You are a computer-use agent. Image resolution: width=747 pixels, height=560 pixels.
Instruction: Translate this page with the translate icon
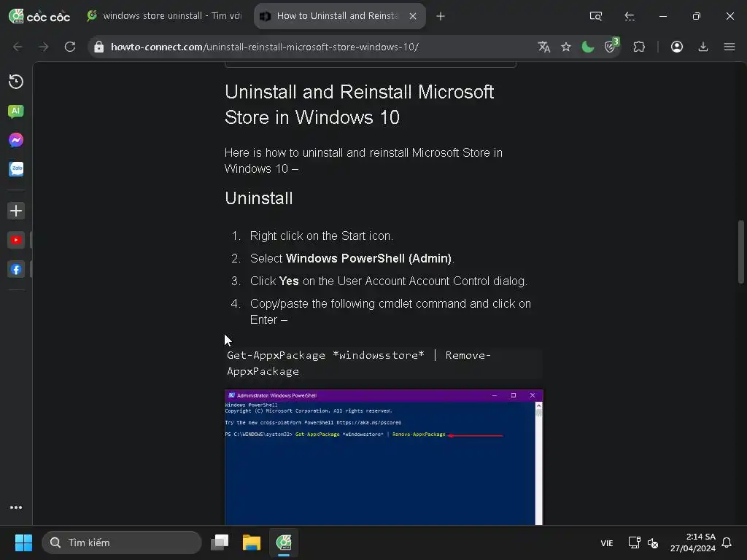543,47
